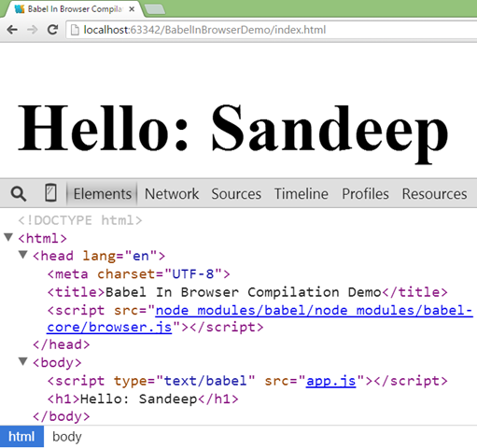Viewport: 477px width, 448px height.
Task: Go back using the browser back arrow
Action: coord(12,30)
